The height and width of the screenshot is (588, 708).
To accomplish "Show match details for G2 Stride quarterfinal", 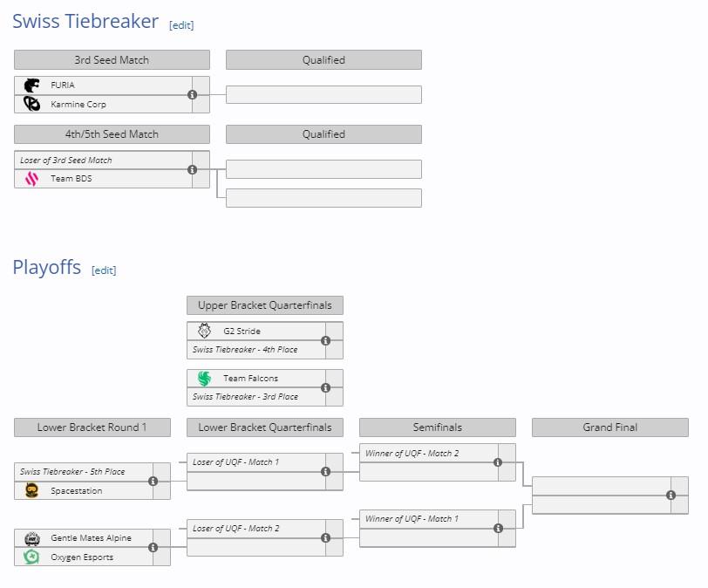I will (325, 340).
